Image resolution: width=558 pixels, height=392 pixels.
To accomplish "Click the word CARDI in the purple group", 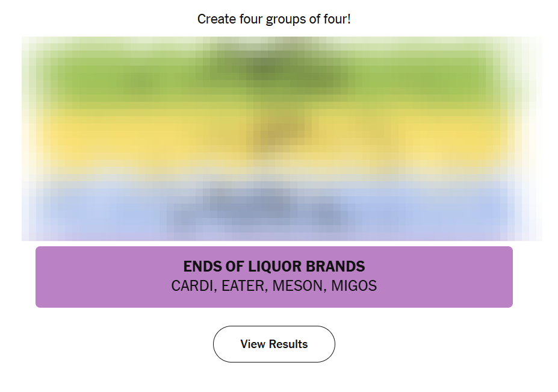I will coord(193,286).
